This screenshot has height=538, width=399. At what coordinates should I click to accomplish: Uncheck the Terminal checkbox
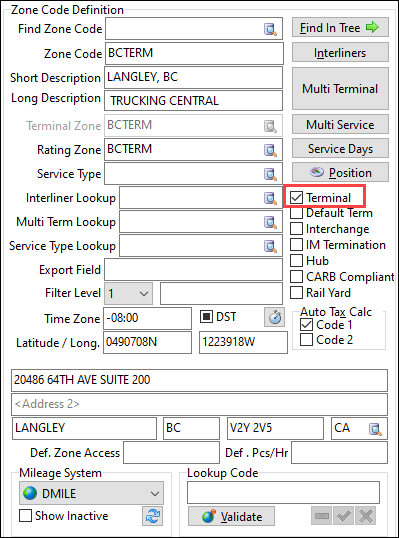pyautogui.click(x=296, y=197)
